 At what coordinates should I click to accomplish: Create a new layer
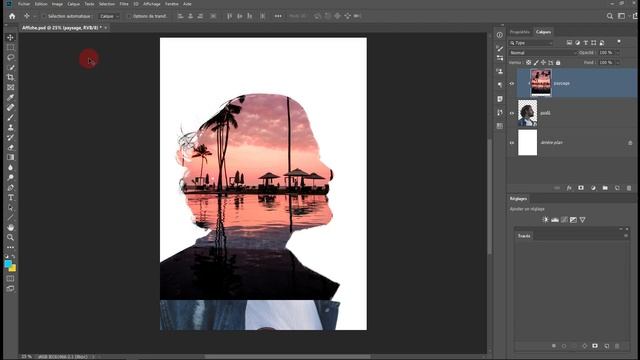[x=617, y=188]
